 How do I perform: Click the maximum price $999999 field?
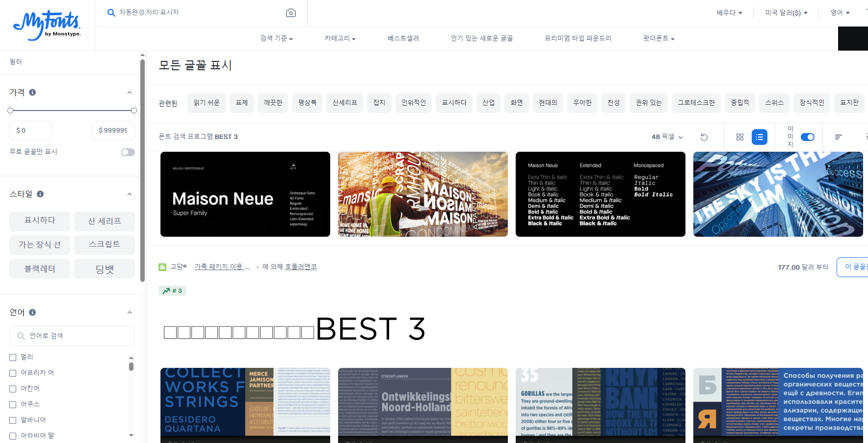pos(113,131)
